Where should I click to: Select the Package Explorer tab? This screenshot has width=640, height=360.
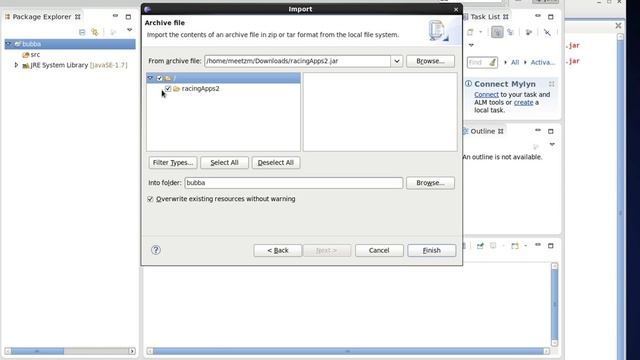point(42,17)
